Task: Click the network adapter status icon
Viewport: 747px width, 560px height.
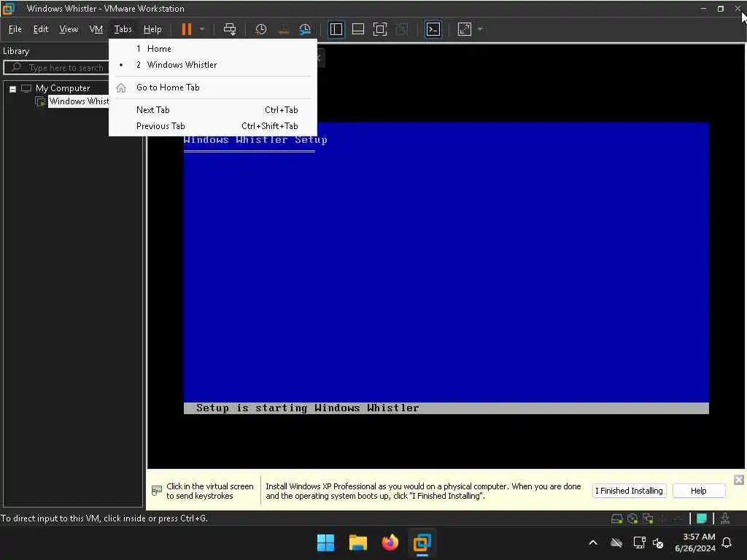Action: point(648,518)
